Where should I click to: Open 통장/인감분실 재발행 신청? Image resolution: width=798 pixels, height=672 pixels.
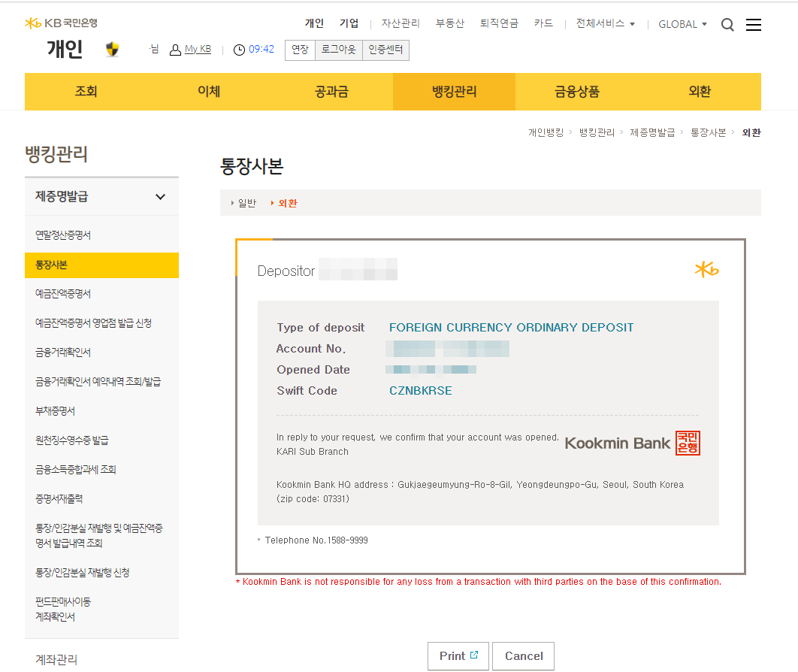coord(82,573)
